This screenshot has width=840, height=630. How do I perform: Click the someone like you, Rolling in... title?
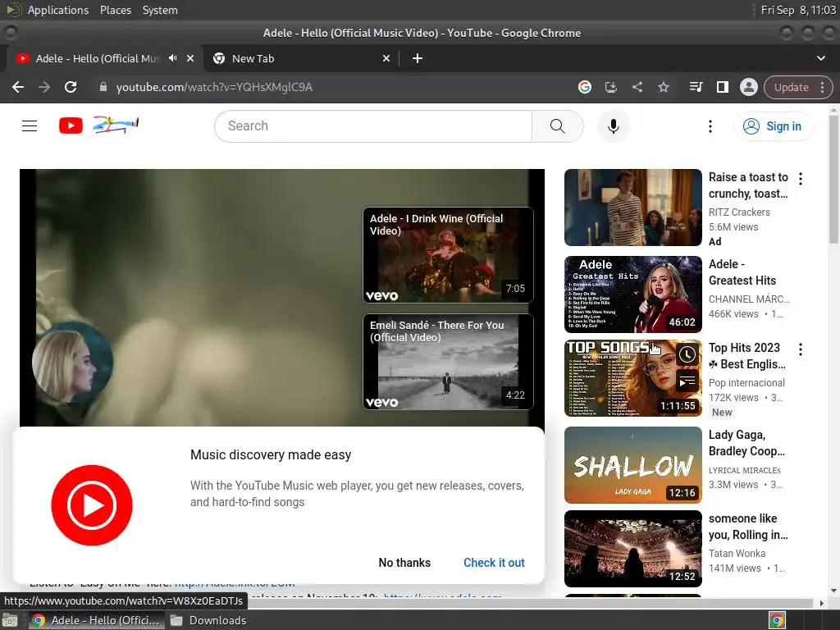[748, 527]
